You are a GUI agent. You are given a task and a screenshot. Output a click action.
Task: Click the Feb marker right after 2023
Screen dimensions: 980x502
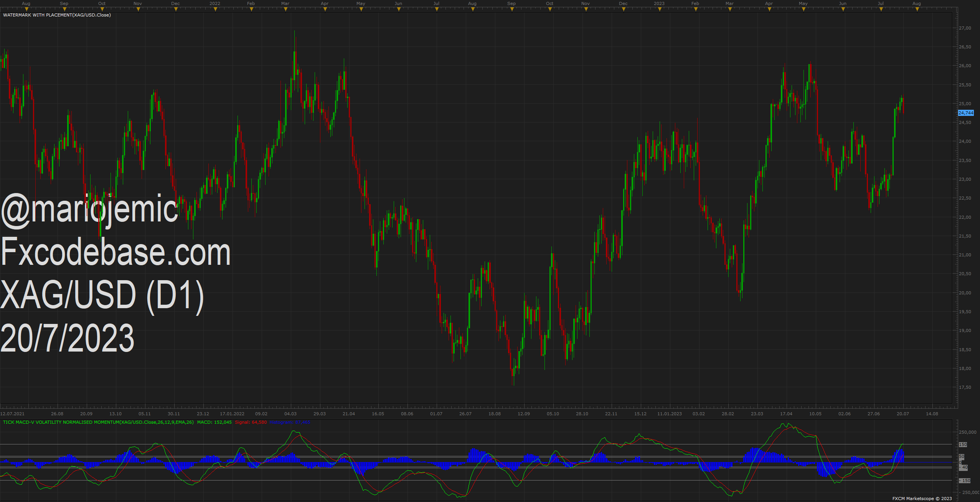tap(695, 3)
